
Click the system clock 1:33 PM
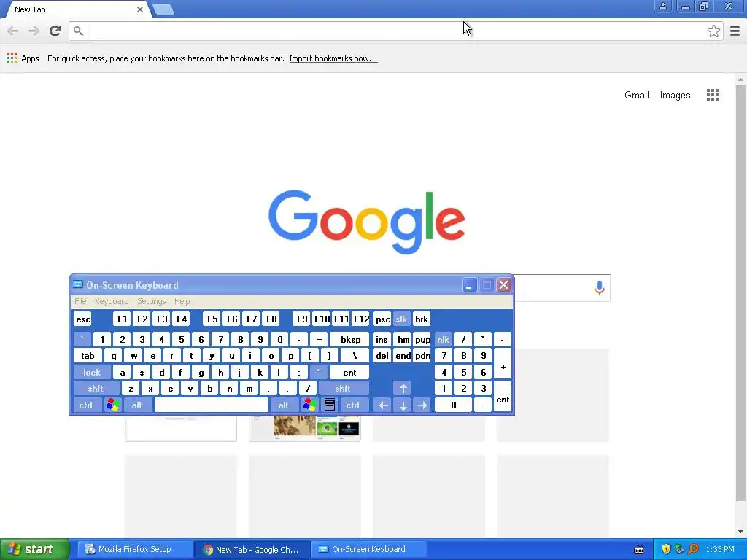(x=720, y=549)
